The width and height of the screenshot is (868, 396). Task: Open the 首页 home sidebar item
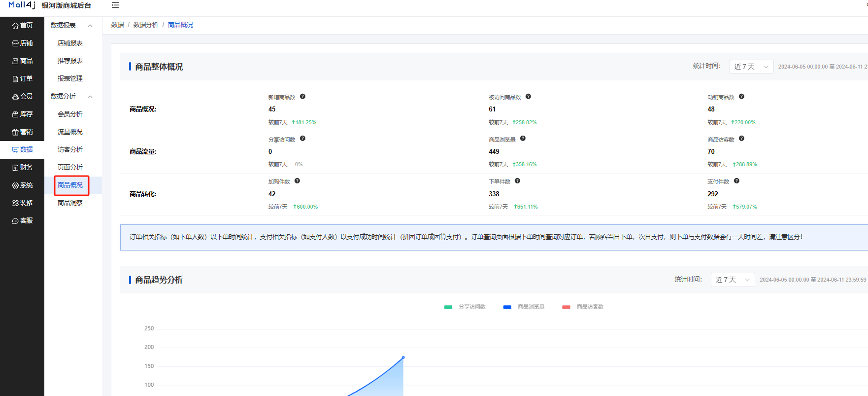tap(22, 25)
